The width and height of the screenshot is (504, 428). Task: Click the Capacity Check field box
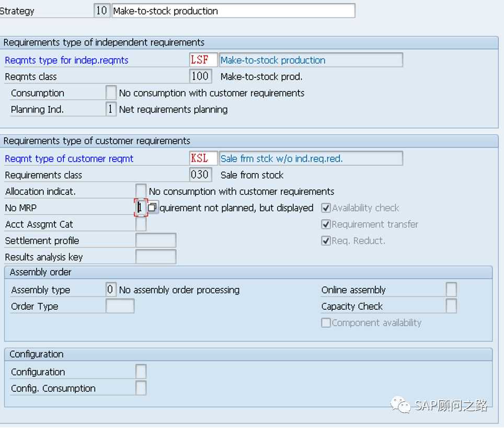click(x=451, y=306)
